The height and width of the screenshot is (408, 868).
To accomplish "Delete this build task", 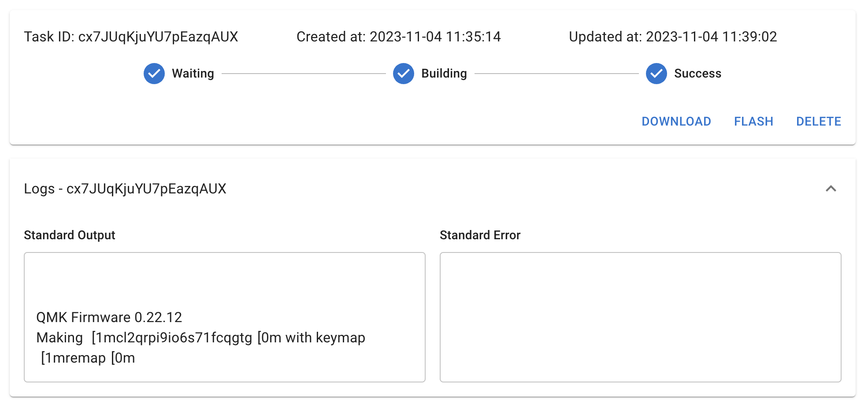I will 818,122.
